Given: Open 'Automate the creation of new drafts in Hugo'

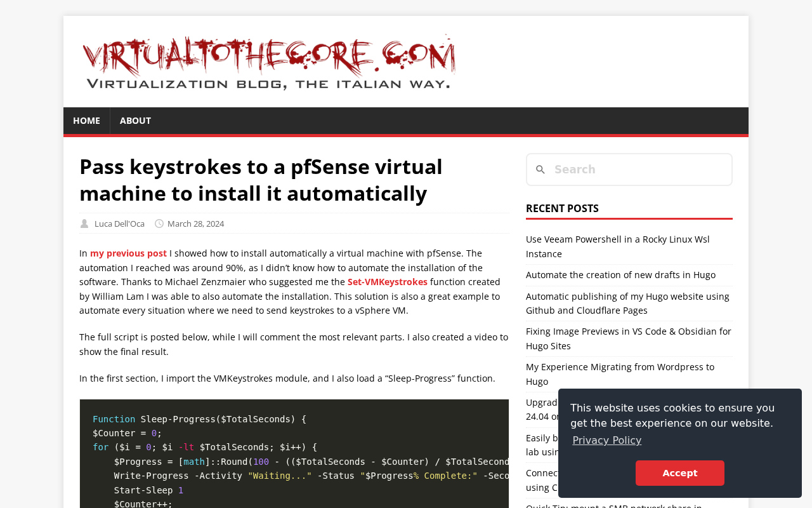Looking at the screenshot, I should point(620,274).
